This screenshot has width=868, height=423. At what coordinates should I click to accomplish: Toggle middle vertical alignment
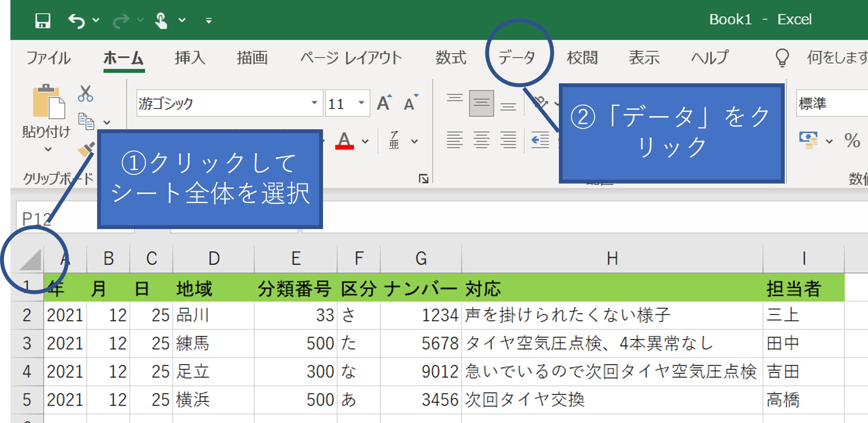[481, 103]
